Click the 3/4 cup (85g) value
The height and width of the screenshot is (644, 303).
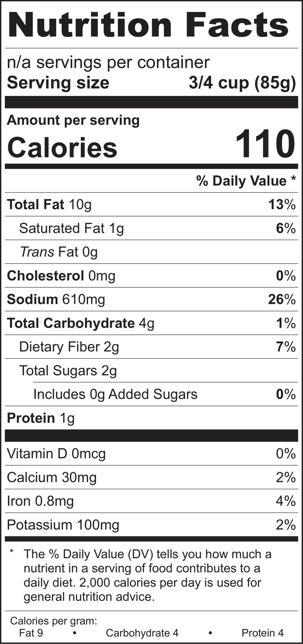pyautogui.click(x=242, y=83)
